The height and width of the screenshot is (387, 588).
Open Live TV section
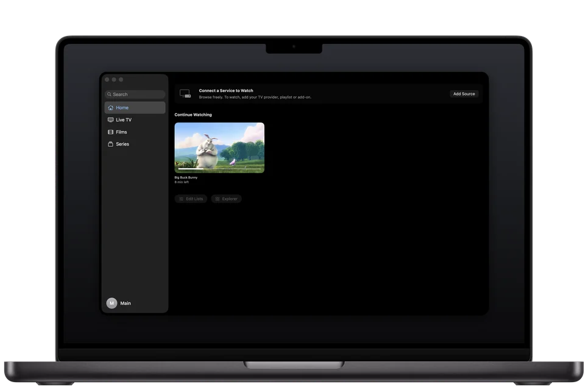pyautogui.click(x=135, y=120)
